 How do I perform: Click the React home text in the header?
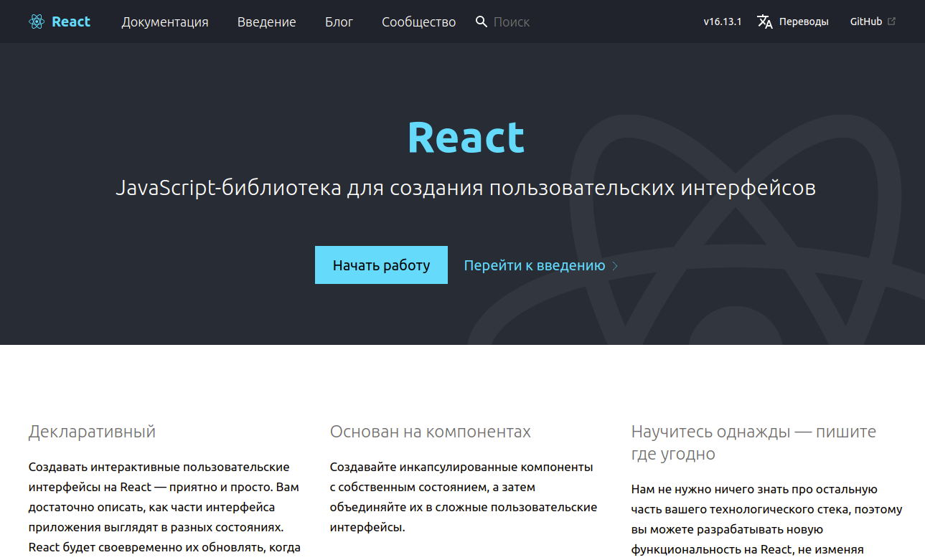[71, 22]
